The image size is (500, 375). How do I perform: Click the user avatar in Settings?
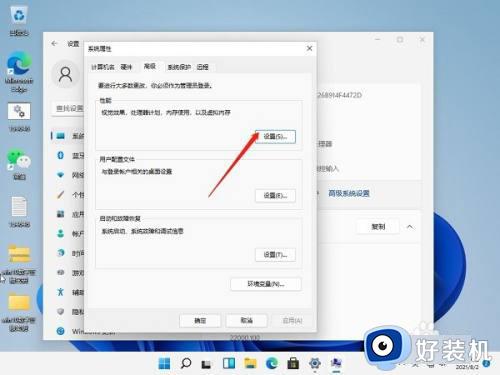coord(65,74)
